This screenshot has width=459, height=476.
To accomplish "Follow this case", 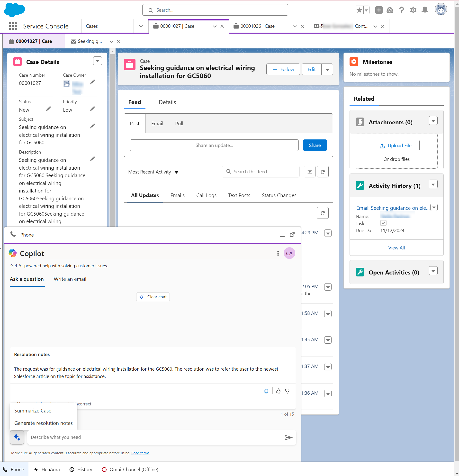I will (x=283, y=69).
